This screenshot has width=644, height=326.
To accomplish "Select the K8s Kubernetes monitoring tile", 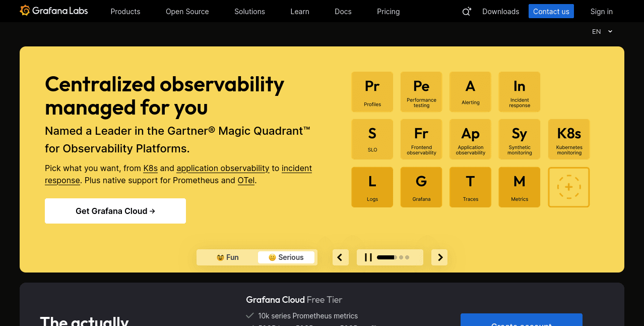I will (x=569, y=139).
